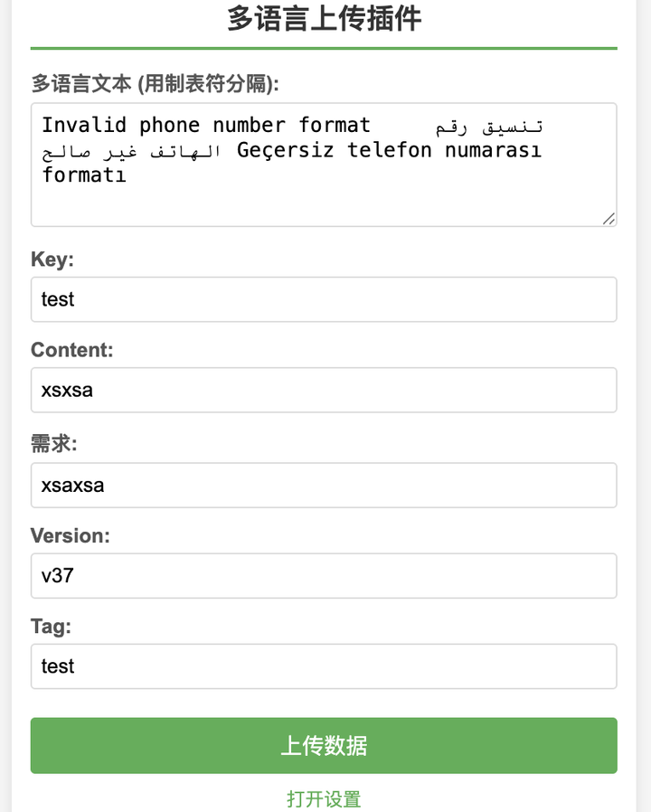
Task: Focus the Key input field
Action: pyautogui.click(x=324, y=299)
